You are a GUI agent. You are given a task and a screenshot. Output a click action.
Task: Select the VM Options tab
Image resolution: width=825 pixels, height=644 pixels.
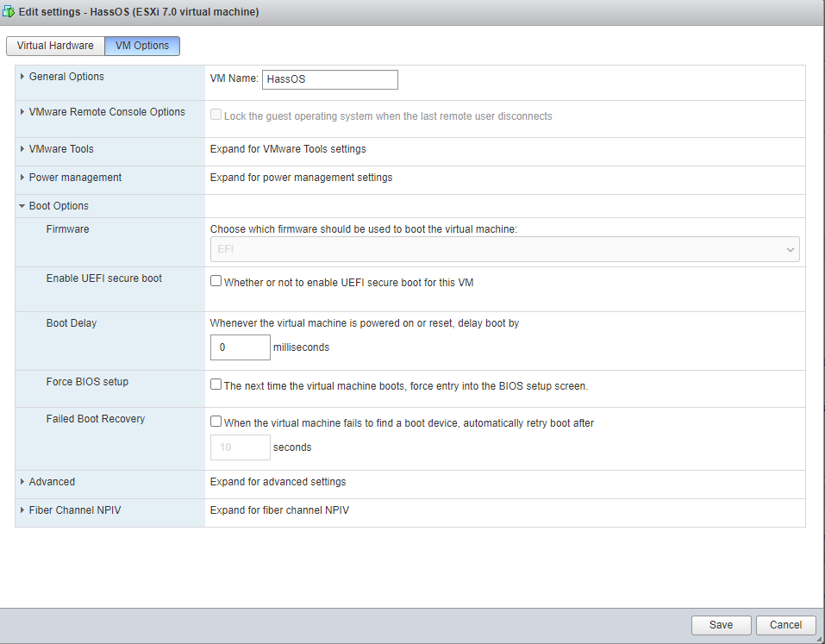point(142,46)
